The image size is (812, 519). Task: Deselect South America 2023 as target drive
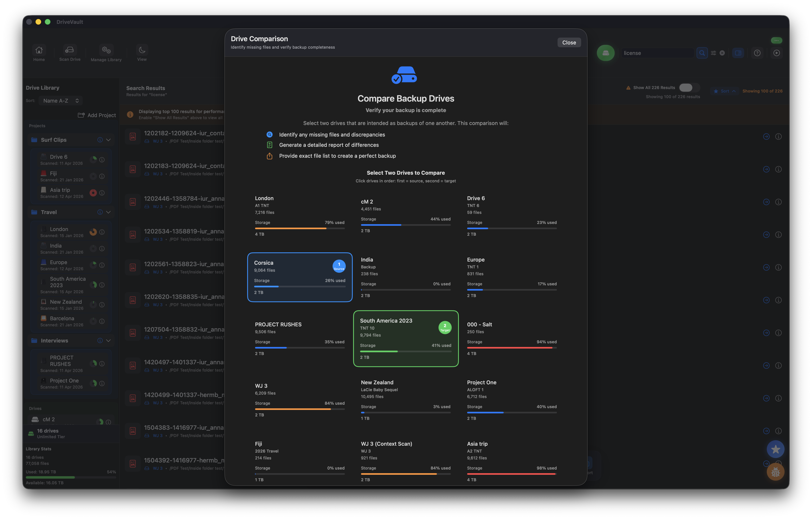406,338
